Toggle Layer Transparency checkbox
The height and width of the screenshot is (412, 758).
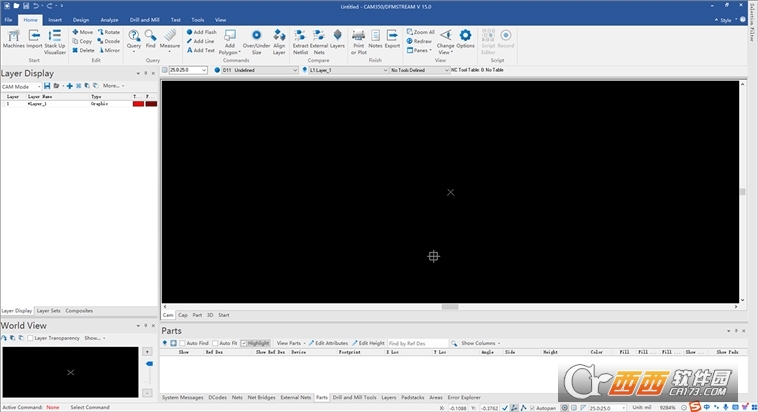[x=30, y=338]
